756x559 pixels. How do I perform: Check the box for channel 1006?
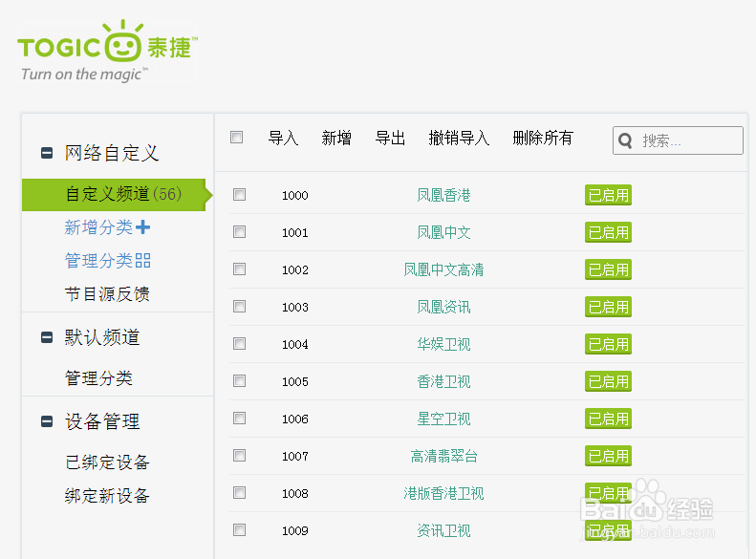(239, 419)
